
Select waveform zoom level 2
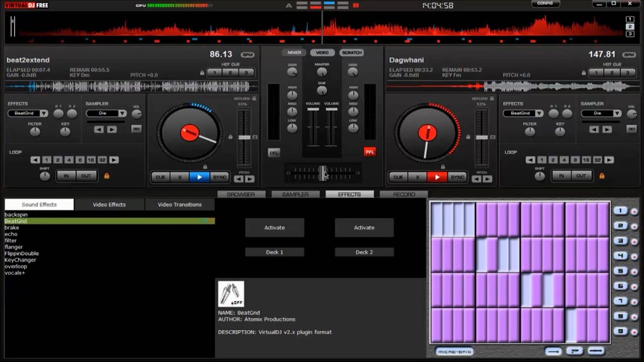(630, 27)
